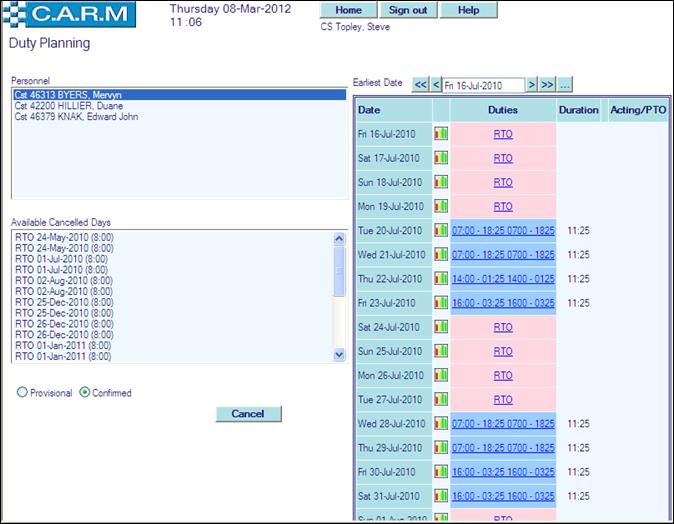Jump back with the << date button
674x524 pixels.
click(420, 85)
